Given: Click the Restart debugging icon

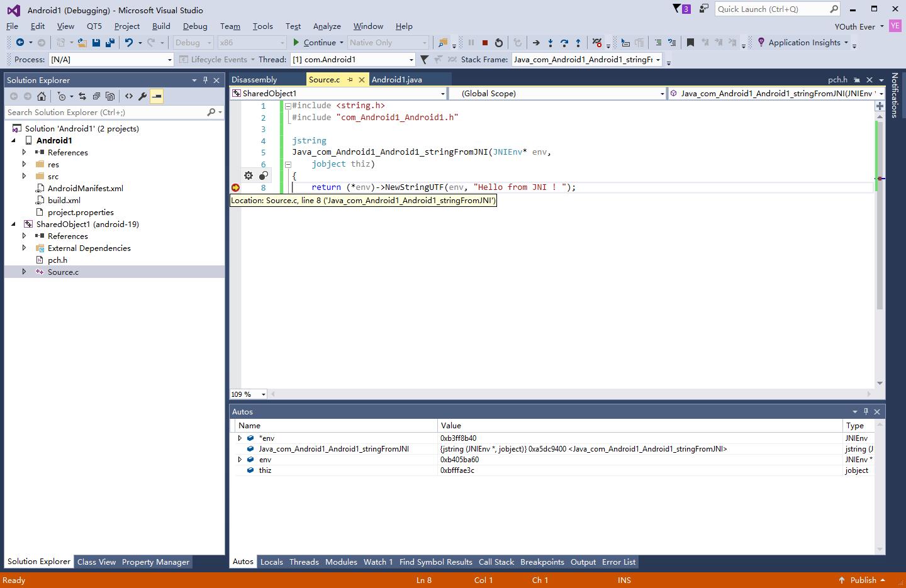Looking at the screenshot, I should [x=499, y=43].
